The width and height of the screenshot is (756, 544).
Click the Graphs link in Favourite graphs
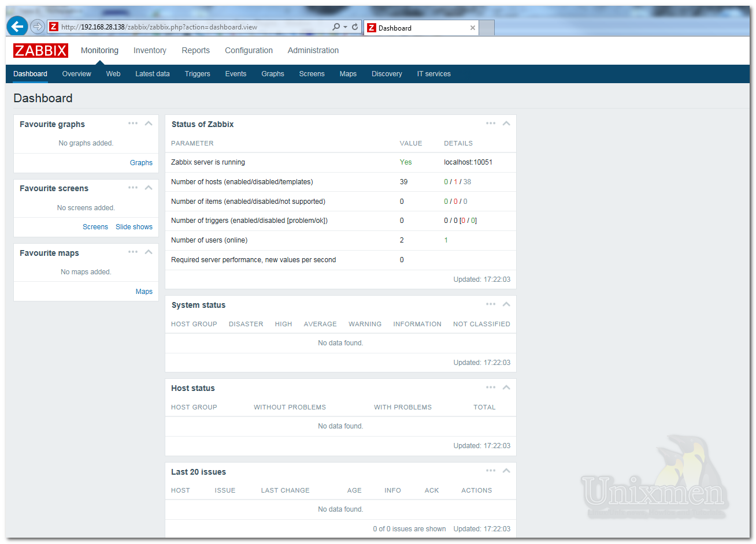141,163
